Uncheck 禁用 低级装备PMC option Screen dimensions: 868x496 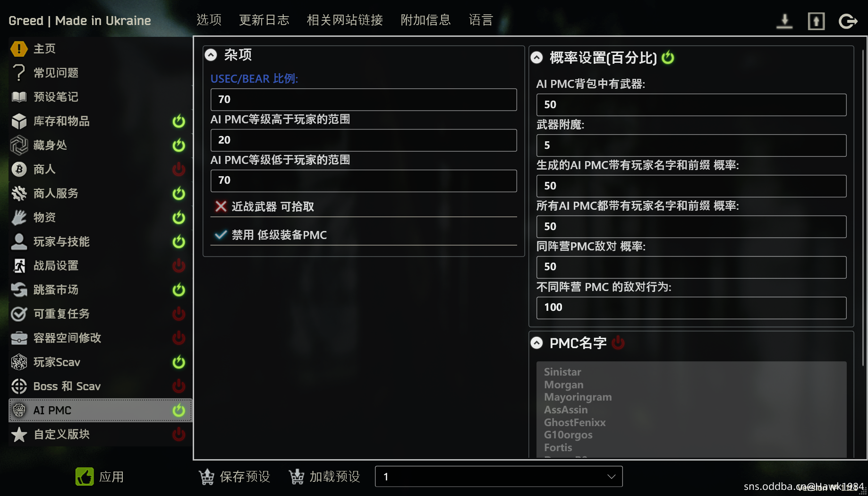(221, 235)
